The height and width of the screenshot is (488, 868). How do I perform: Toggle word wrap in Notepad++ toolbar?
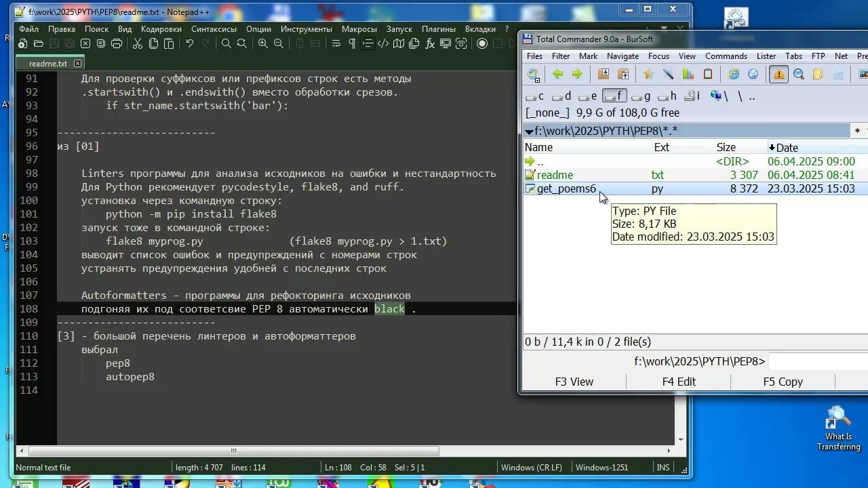pyautogui.click(x=336, y=43)
